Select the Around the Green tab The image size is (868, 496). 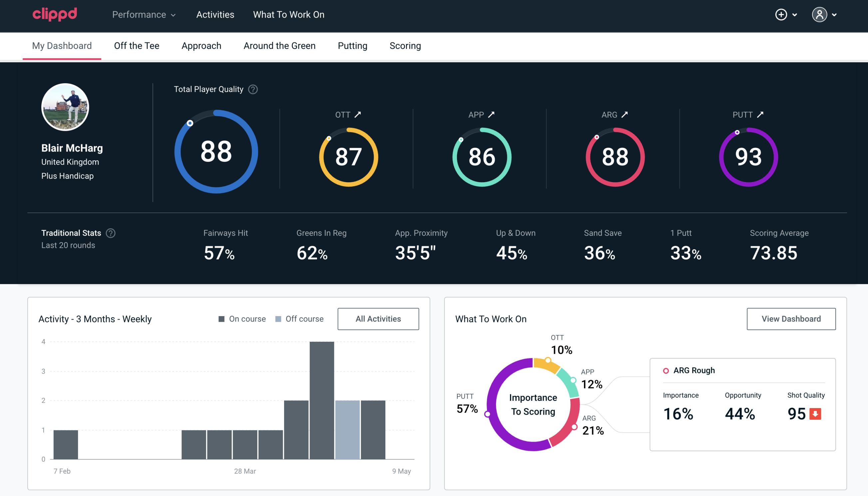279,45
